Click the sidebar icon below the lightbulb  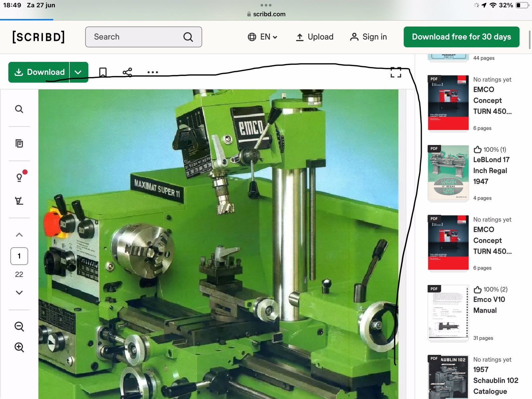(19, 200)
